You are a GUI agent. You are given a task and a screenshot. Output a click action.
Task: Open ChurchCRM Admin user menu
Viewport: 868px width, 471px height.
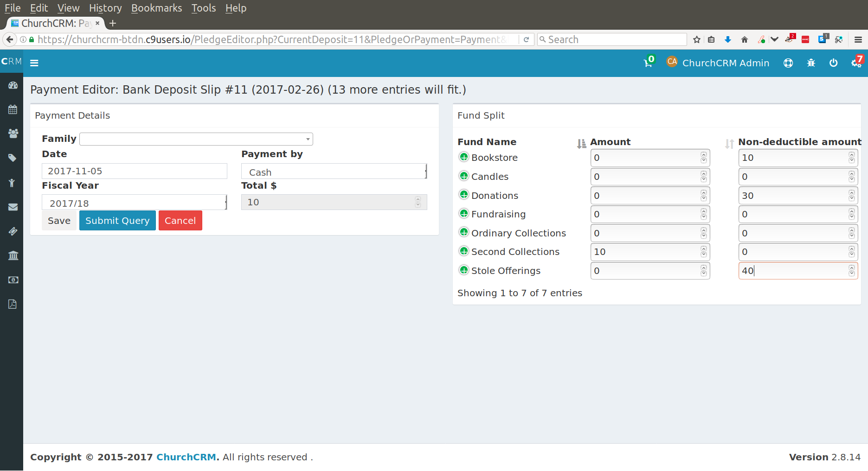[x=718, y=63]
